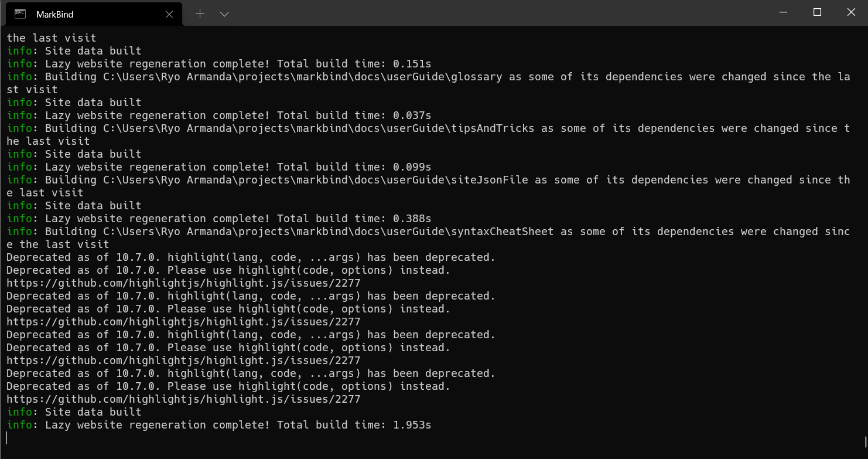Click the terminal icon on the MarkBind tab
The height and width of the screenshot is (459, 868).
pyautogui.click(x=19, y=13)
